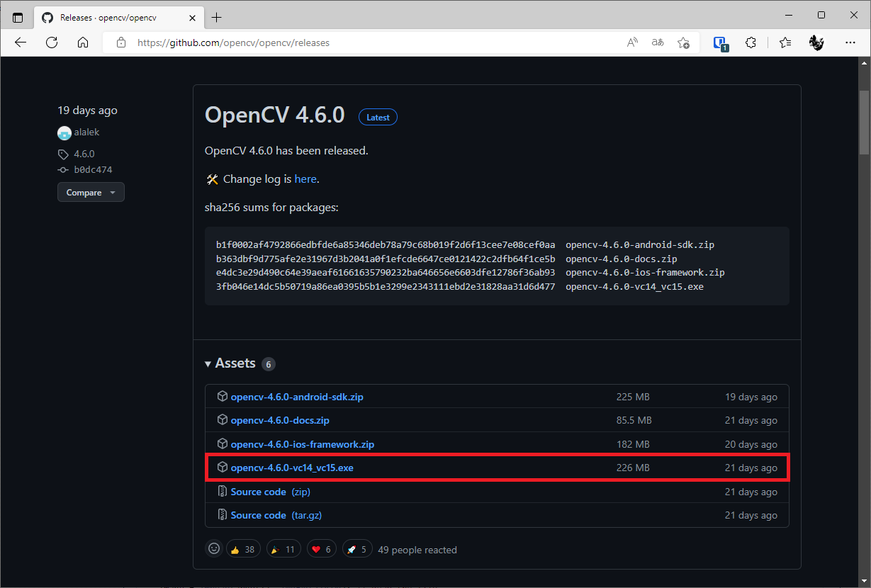The width and height of the screenshot is (871, 588).
Task: Reload the page with the refresh icon
Action: (x=52, y=43)
